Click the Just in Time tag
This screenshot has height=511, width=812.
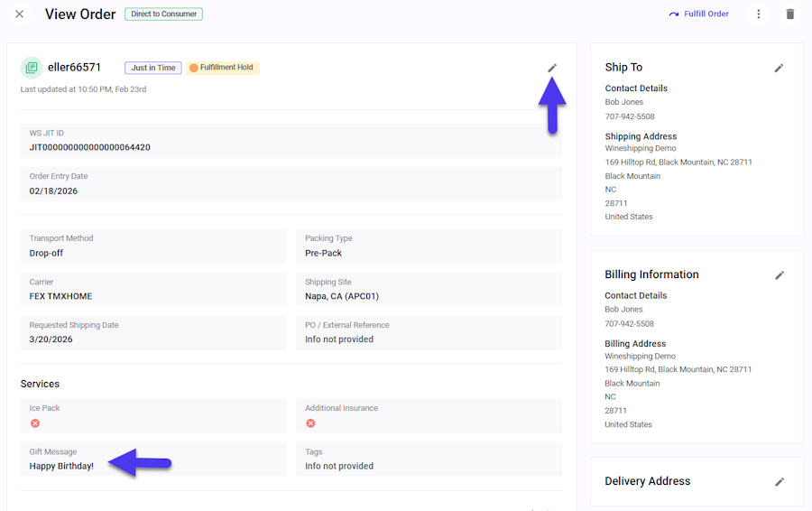[153, 68]
